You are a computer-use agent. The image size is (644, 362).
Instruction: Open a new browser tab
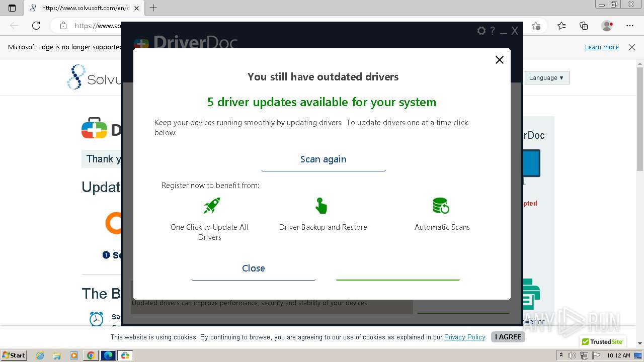pos(153,8)
